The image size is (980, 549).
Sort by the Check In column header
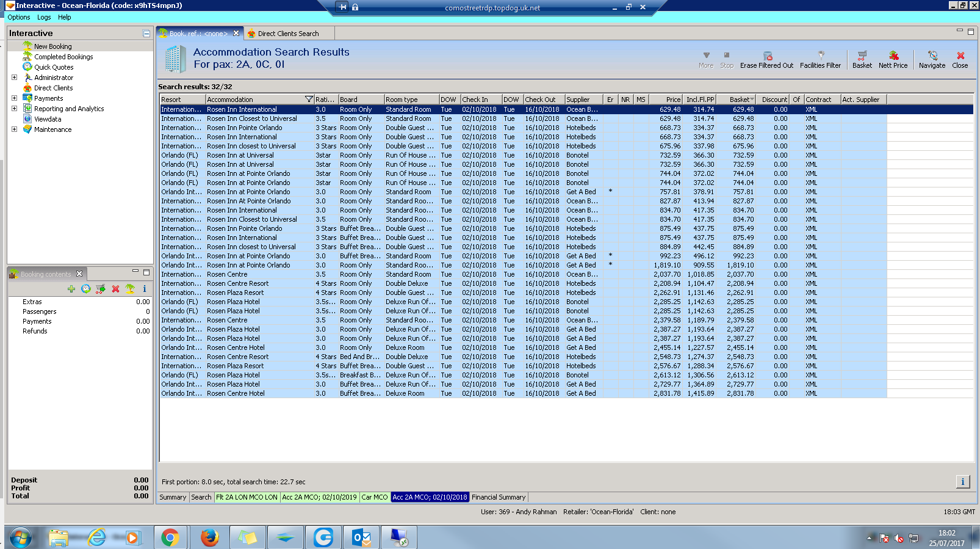(x=481, y=100)
